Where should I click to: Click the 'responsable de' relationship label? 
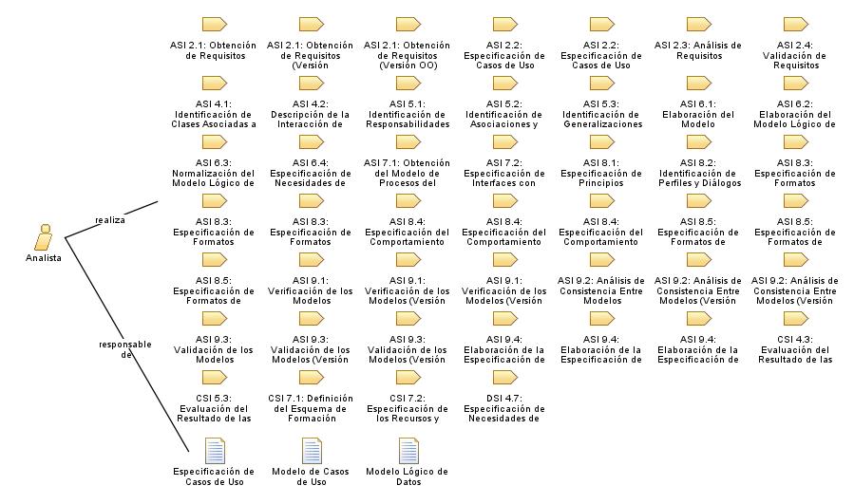coord(111,349)
